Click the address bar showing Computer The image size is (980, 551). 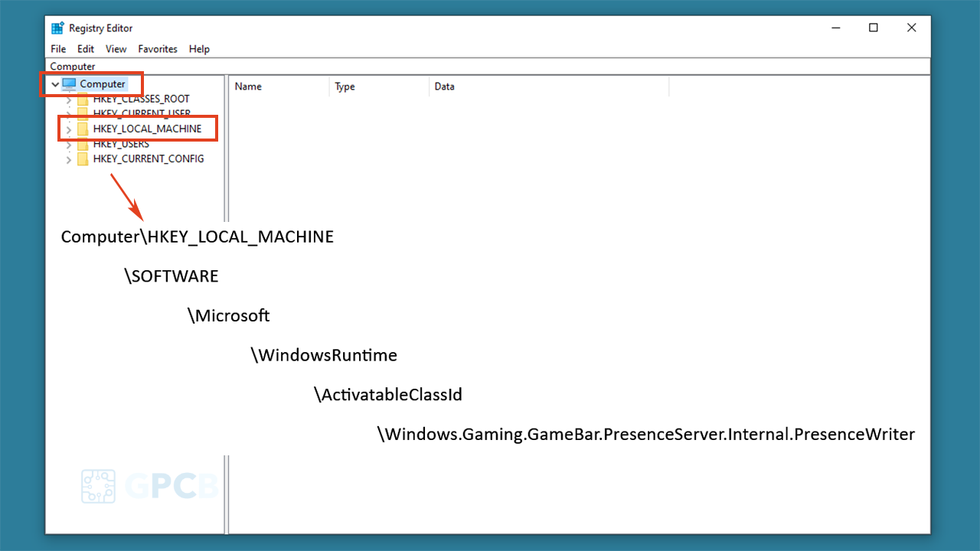pos(489,67)
